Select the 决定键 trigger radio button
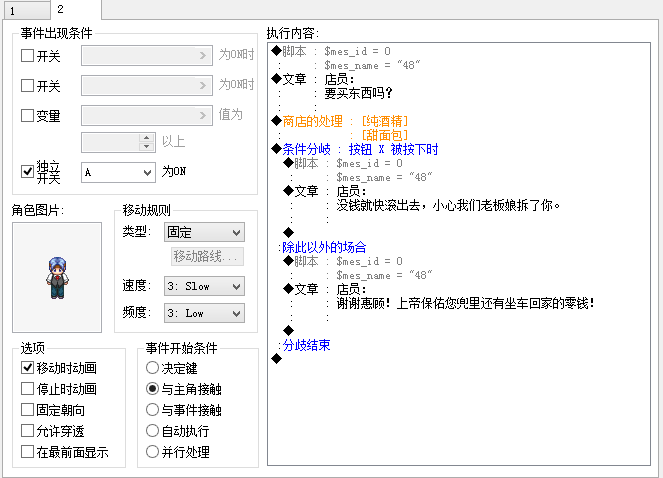663x478 pixels. pos(152,368)
